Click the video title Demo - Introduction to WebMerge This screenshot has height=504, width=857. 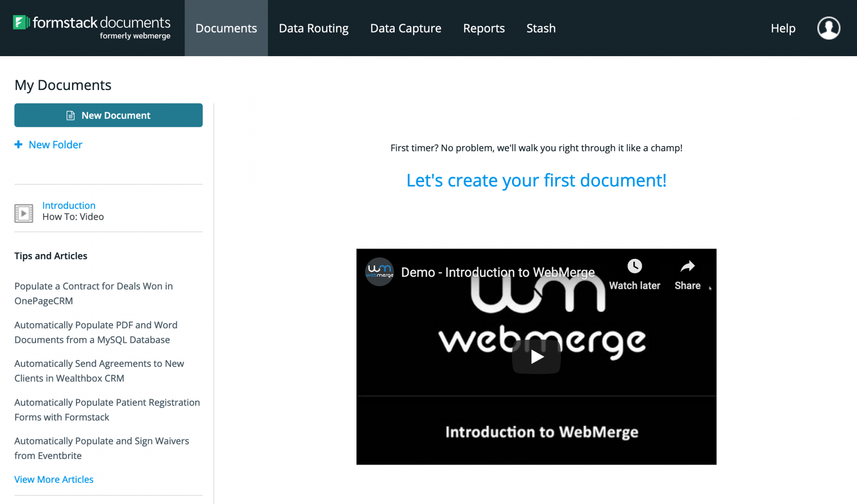pos(497,272)
